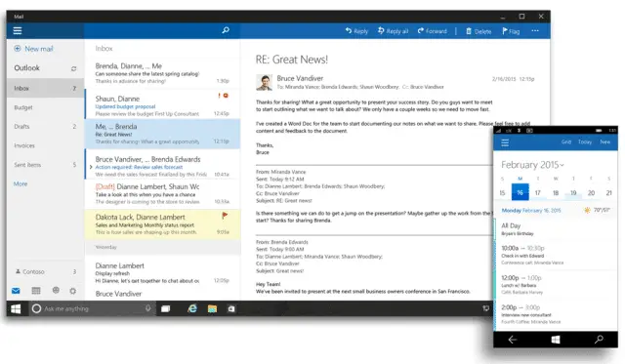Select the Inbox folder
This screenshot has height=364, width=625.
click(x=45, y=88)
